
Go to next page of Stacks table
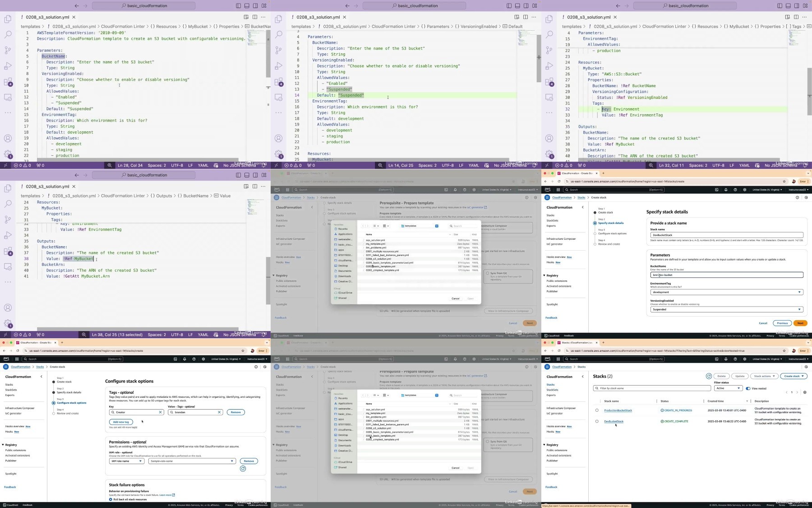(x=797, y=392)
